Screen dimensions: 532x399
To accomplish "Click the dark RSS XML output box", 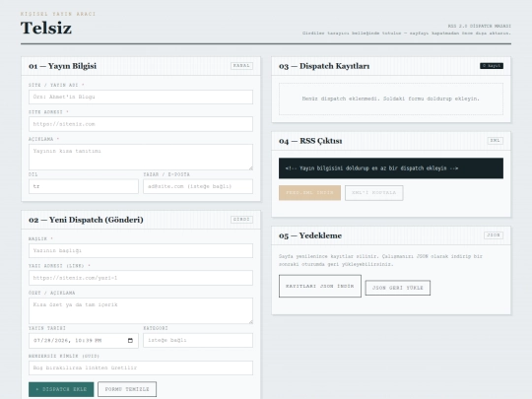I will (391, 168).
